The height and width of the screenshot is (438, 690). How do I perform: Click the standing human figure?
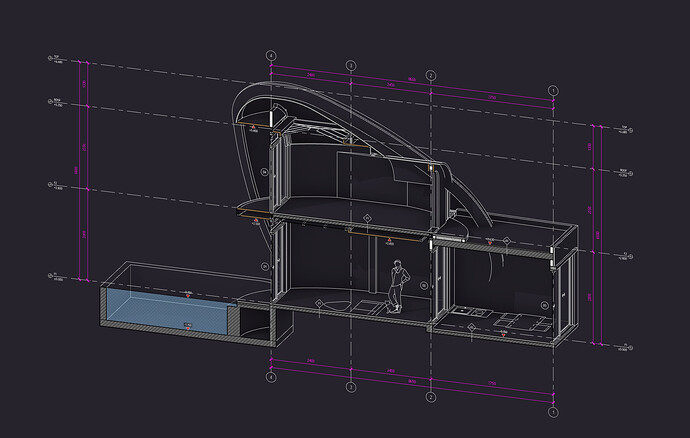coord(397,285)
